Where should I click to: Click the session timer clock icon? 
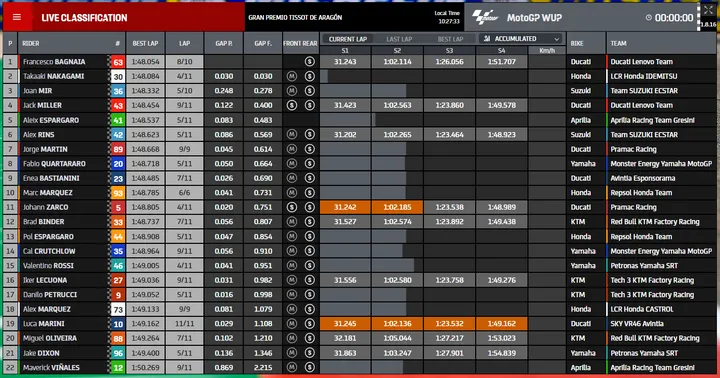[x=648, y=17]
